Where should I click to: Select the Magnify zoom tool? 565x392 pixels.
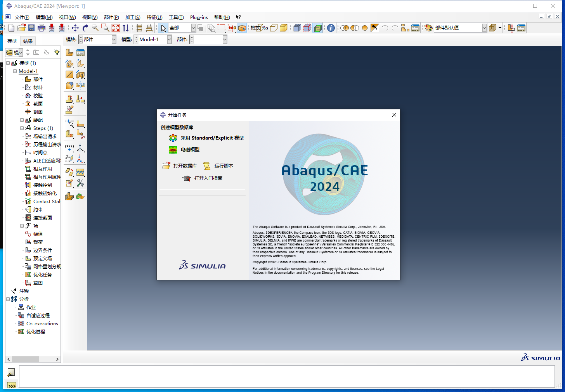click(95, 28)
